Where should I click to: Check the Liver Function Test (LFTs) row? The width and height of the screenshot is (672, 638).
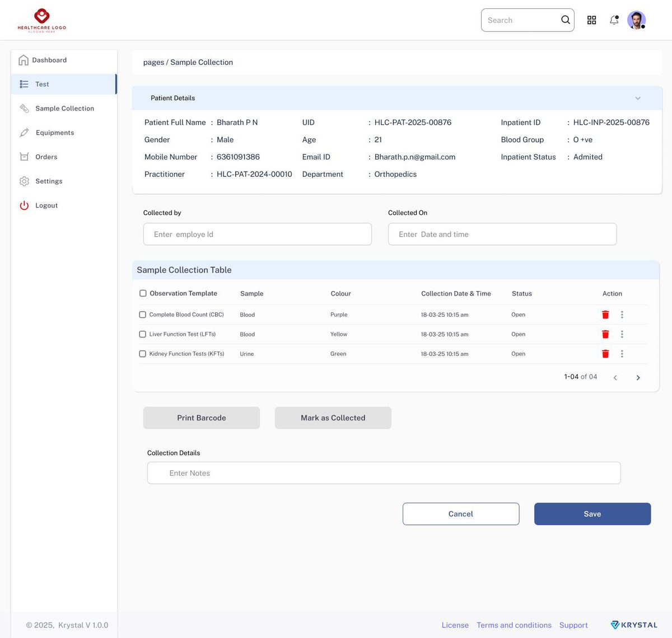tap(142, 334)
